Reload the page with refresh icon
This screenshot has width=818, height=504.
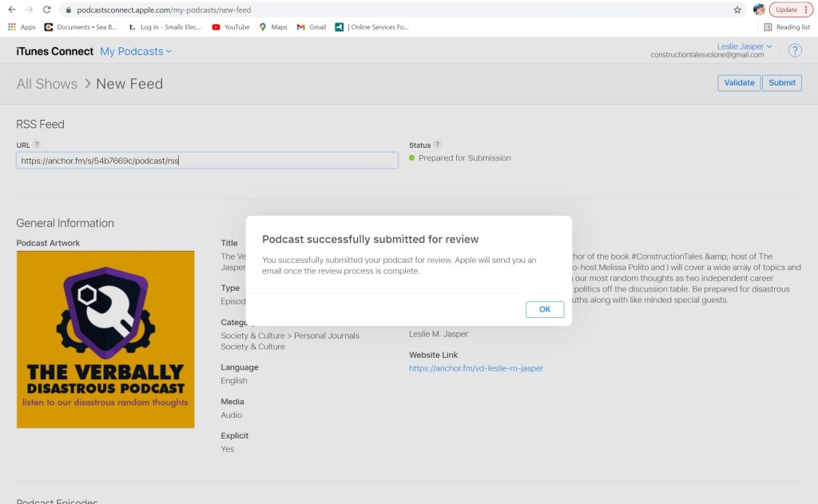[46, 10]
